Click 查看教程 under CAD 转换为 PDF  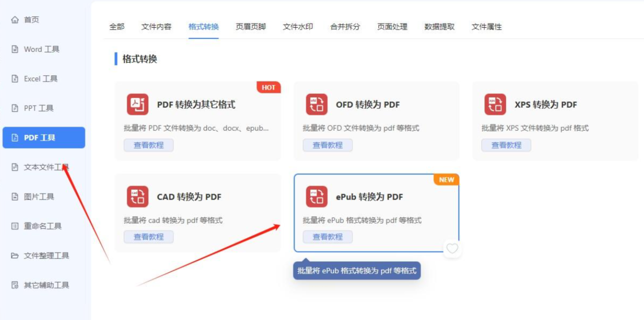(148, 237)
